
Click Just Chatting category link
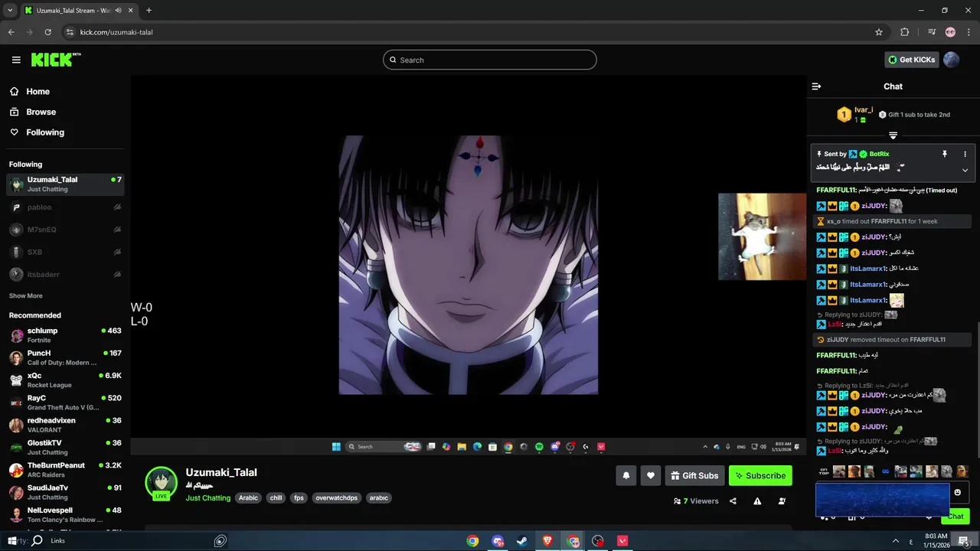click(x=207, y=498)
